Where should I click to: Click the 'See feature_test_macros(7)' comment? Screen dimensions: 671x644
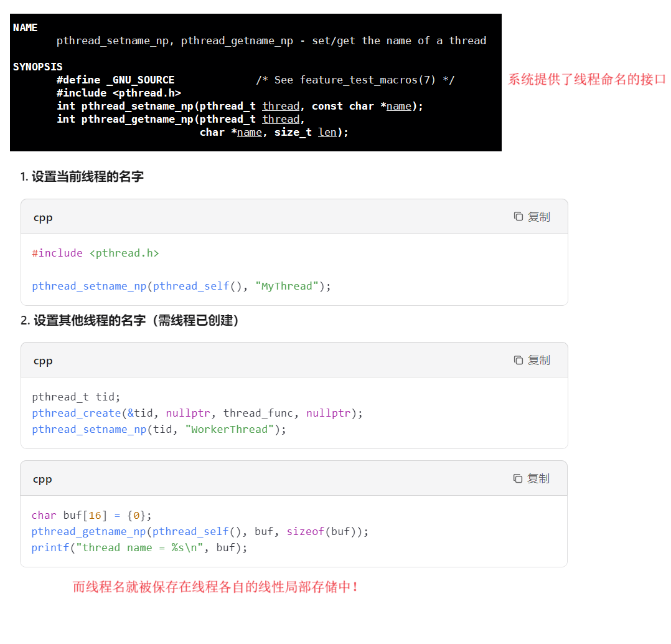coord(355,80)
